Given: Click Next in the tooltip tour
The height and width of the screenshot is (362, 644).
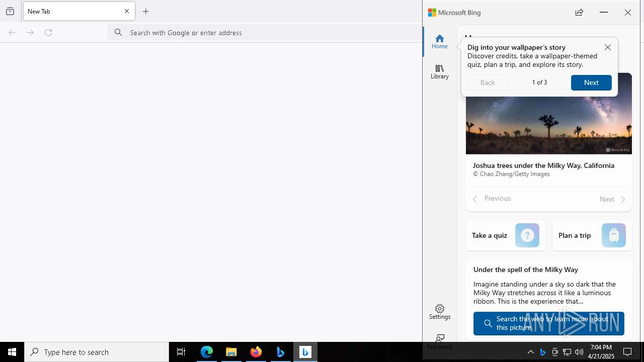Looking at the screenshot, I should [591, 82].
